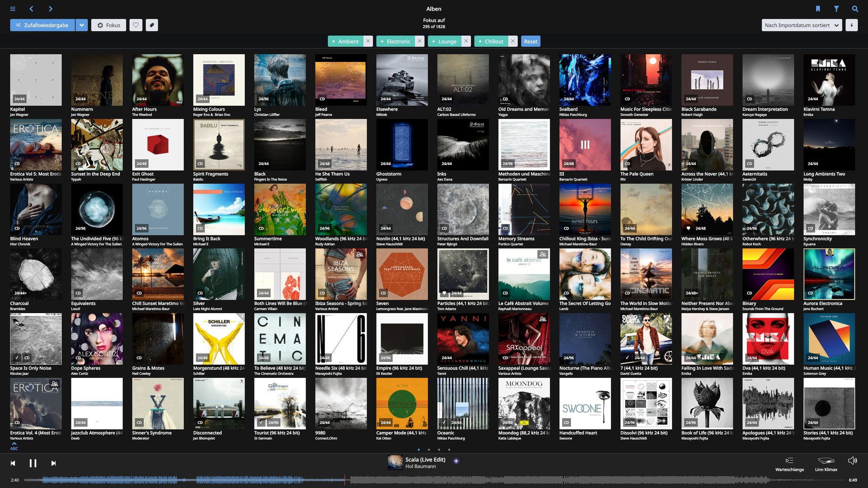Remove the Ambient genre filter
Image resolution: width=868 pixels, height=488 pixels.
368,41
